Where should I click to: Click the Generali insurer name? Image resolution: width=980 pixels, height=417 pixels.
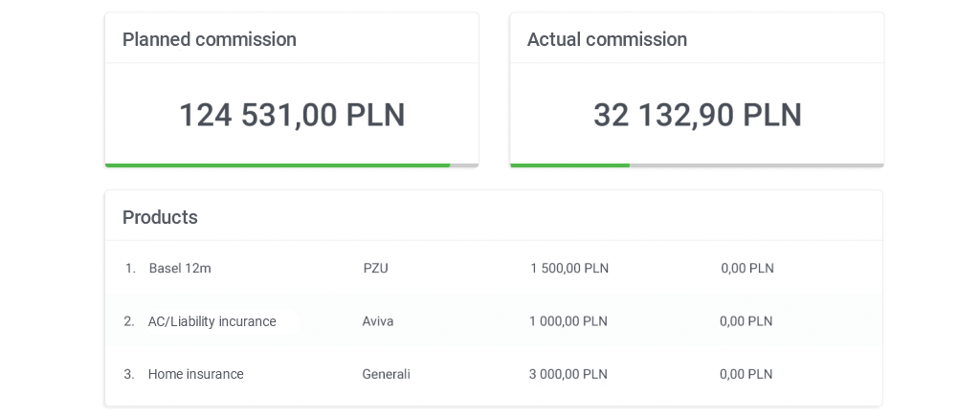387,375
